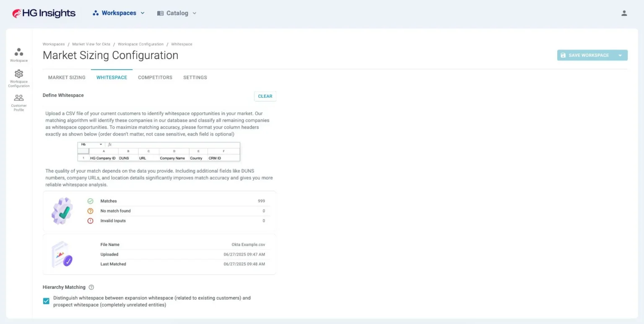Screen dimensions: 644x324
Task: Click the No match found label
Action: (x=116, y=211)
